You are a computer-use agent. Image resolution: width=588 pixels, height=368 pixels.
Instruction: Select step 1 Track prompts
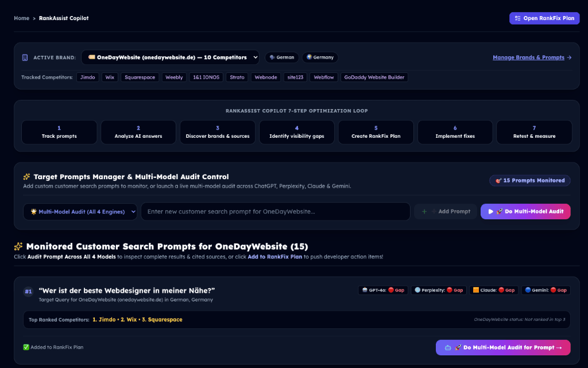59,132
